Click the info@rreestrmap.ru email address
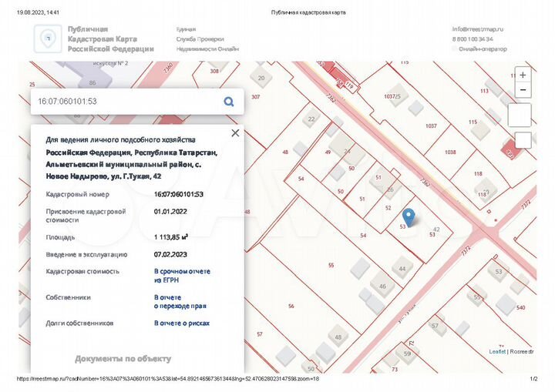The height and width of the screenshot is (392, 555). coord(477,29)
